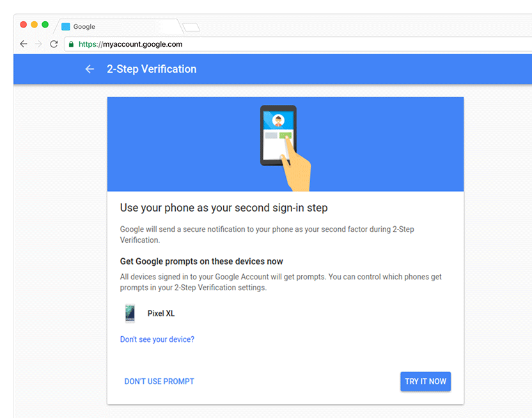Click the browser forward arrow

pos(39,43)
